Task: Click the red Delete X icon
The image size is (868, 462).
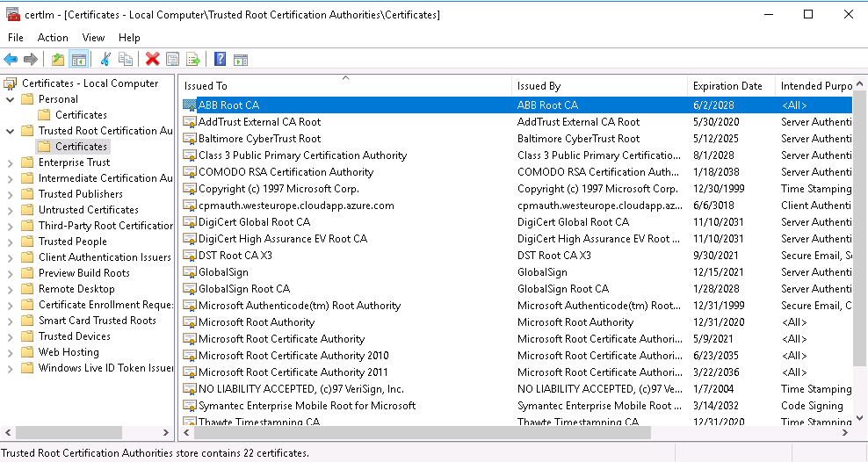Action: pos(153,59)
